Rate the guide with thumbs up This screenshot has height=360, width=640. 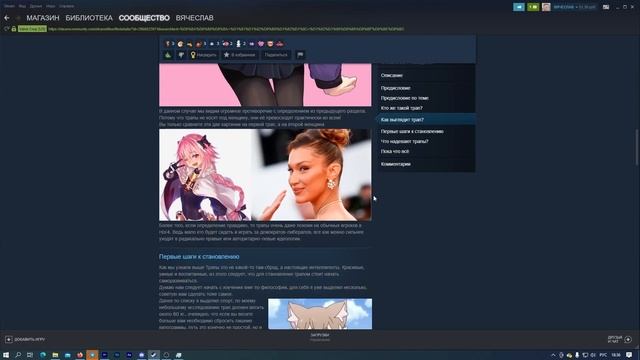[x=168, y=55]
